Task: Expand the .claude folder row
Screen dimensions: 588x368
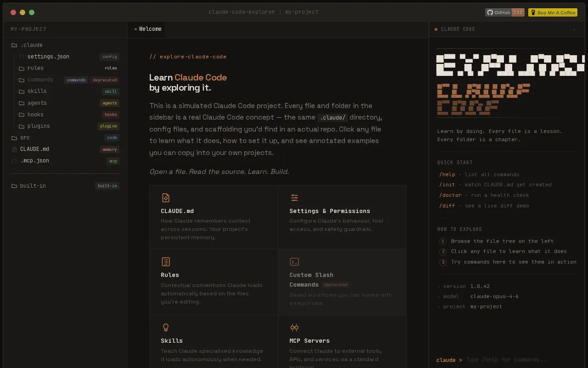Action: pyautogui.click(x=65, y=45)
